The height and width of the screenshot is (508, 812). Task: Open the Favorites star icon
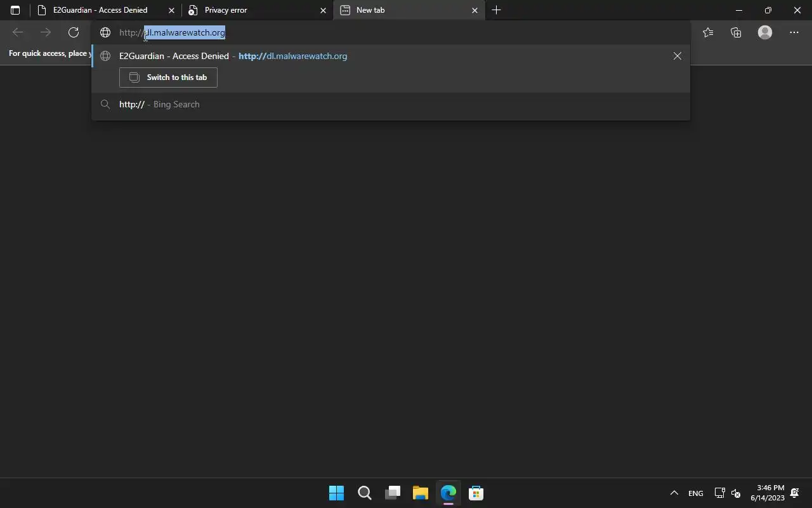(x=708, y=32)
